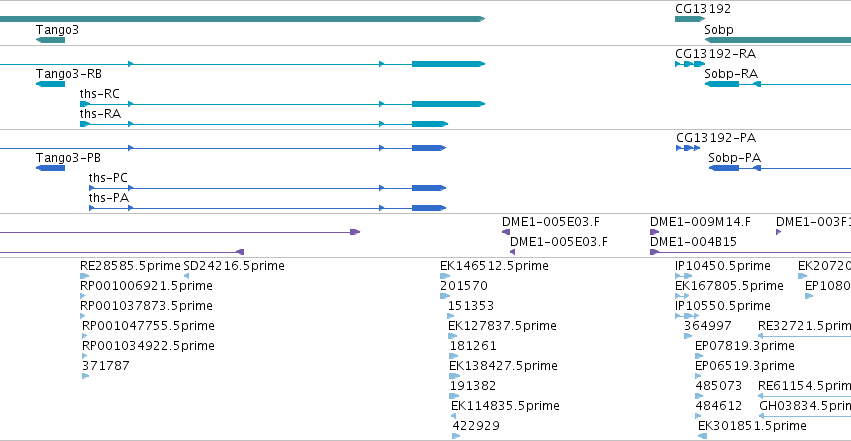Select the EK138427.5prime label
Viewport: 851px width, 441px height.
click(503, 366)
